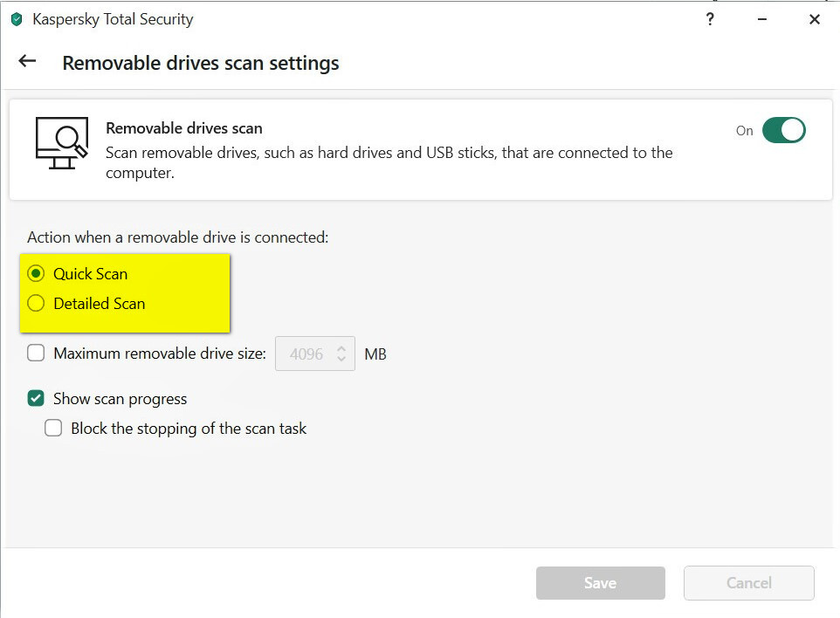Select the Quick Scan radio option
The width and height of the screenshot is (840, 618).
pos(36,274)
